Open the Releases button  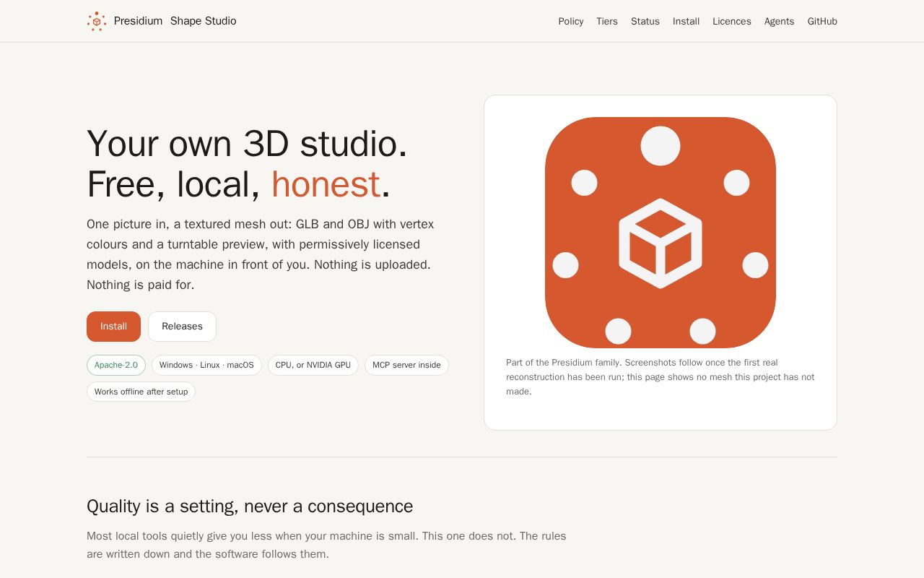[182, 327]
